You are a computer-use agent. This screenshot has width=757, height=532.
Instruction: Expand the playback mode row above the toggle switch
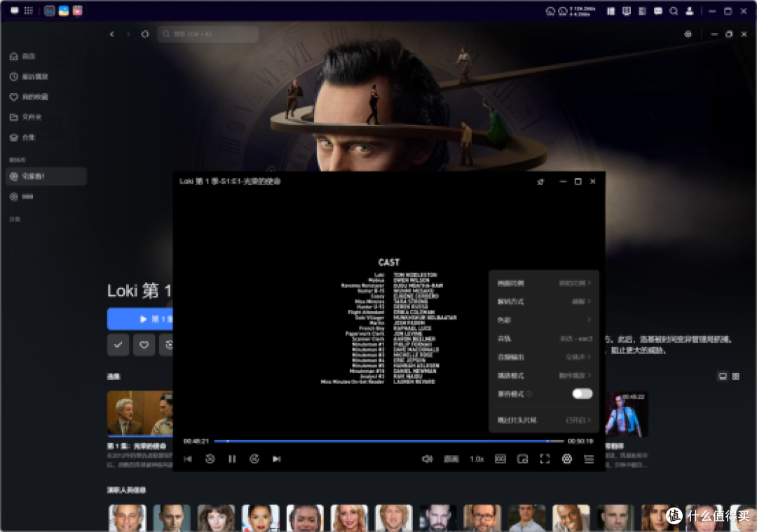(544, 376)
